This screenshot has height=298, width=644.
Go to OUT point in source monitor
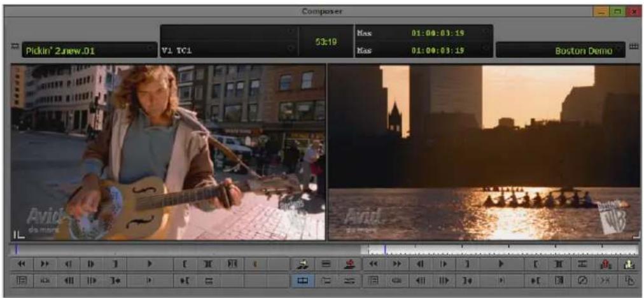click(x=115, y=280)
